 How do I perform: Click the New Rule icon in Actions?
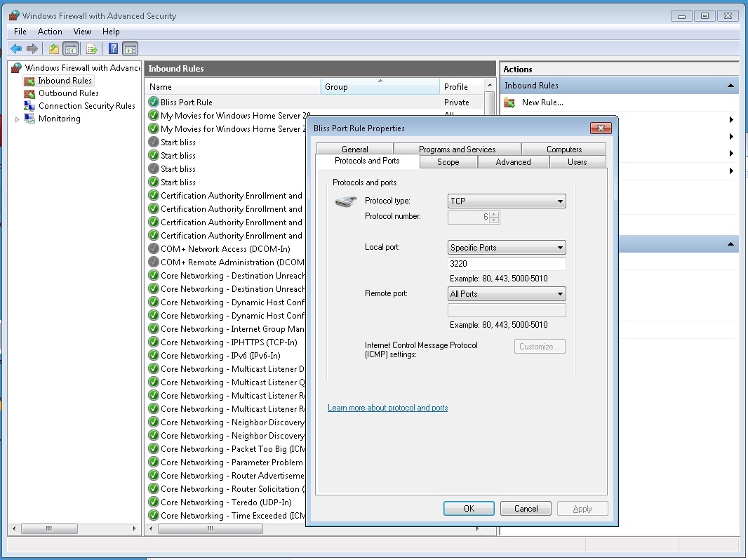click(509, 102)
